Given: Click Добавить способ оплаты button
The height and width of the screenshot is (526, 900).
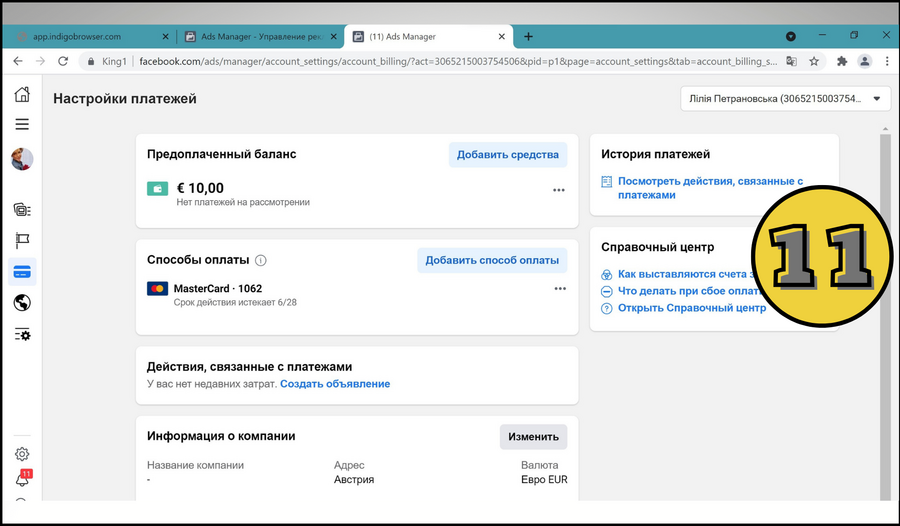Looking at the screenshot, I should pos(492,260).
